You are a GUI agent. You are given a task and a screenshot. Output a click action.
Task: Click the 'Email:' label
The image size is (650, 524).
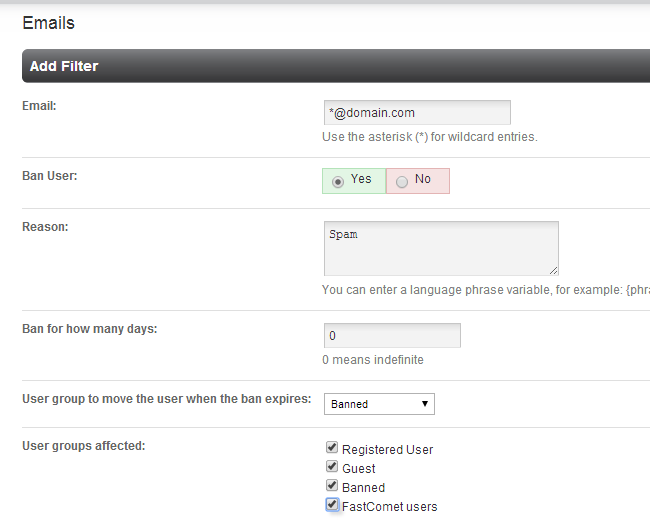(39, 106)
